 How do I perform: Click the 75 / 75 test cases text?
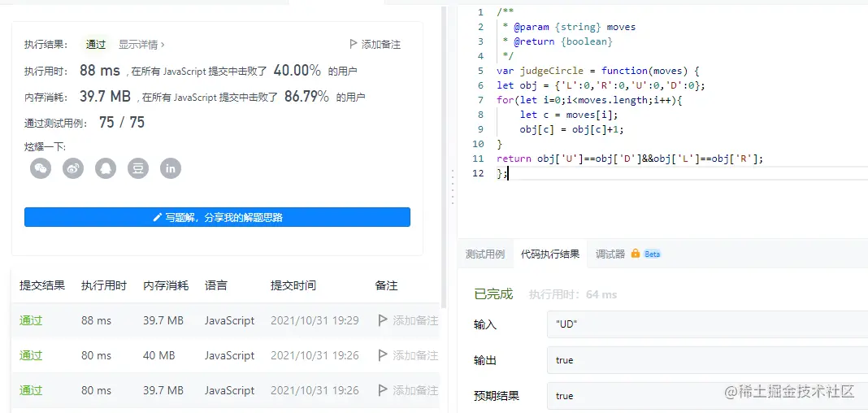click(x=122, y=122)
